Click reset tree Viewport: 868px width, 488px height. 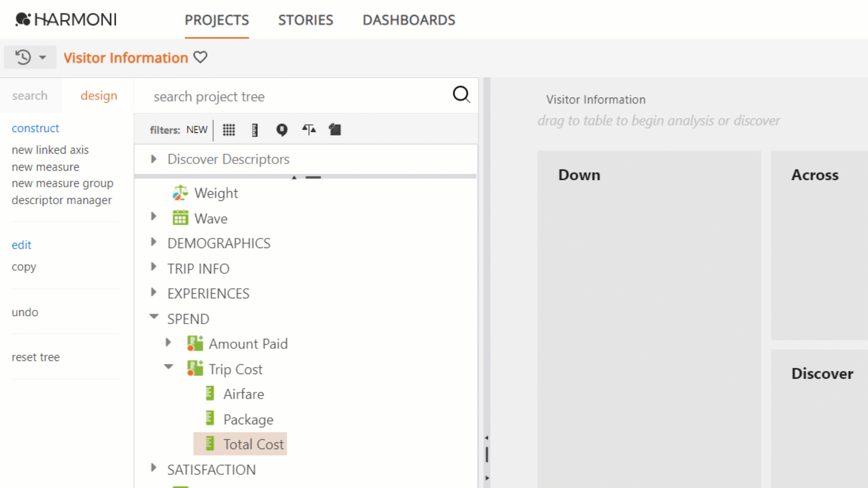(x=36, y=357)
